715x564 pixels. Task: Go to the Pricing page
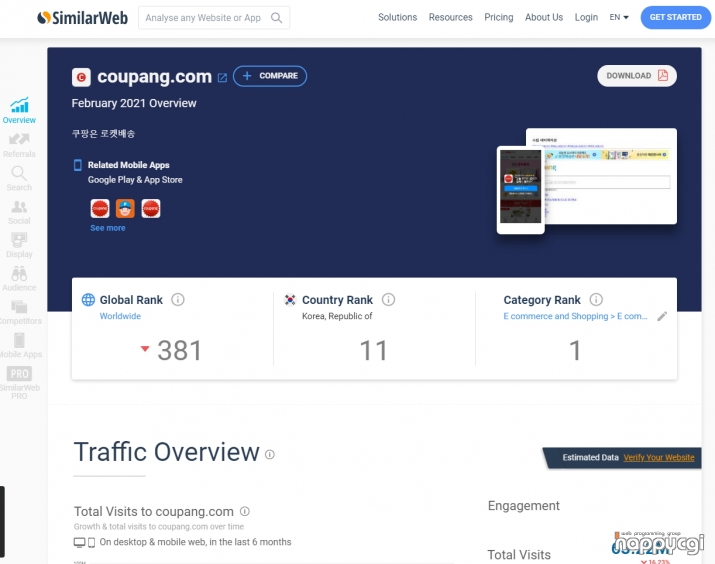point(498,17)
